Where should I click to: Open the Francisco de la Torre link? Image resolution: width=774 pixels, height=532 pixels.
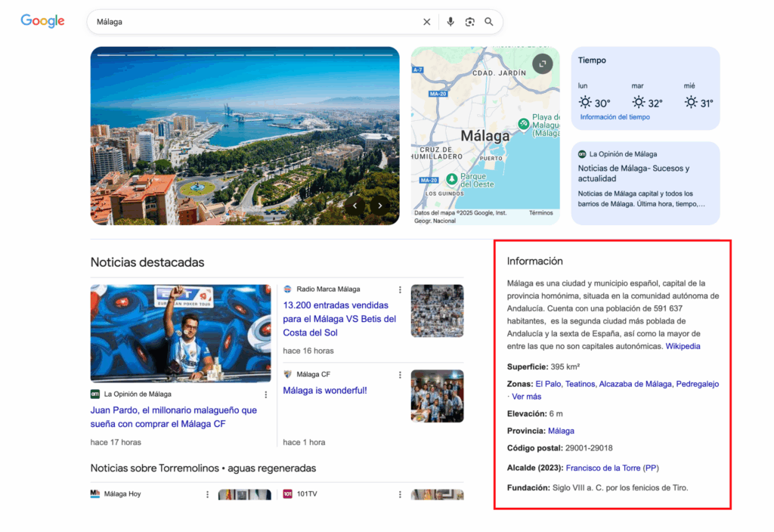click(x=612, y=468)
